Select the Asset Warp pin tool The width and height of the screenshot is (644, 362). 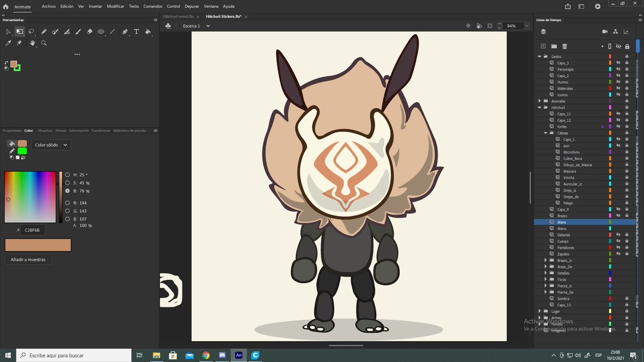[20, 43]
